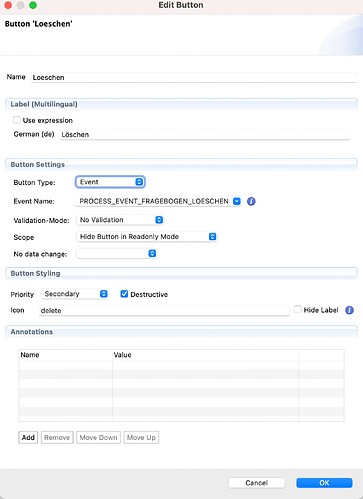
Task: Click the Name column header in Annotations
Action: (65, 355)
